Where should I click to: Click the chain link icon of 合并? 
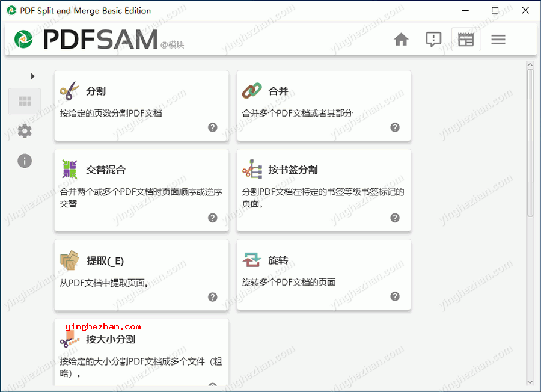point(252,91)
